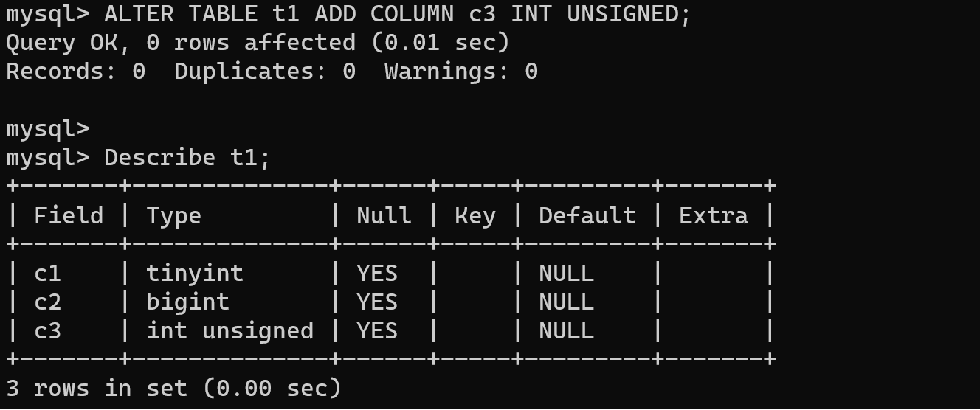Click the Extra column header
Image resolution: width=980 pixels, height=410 pixels.
coord(714,216)
